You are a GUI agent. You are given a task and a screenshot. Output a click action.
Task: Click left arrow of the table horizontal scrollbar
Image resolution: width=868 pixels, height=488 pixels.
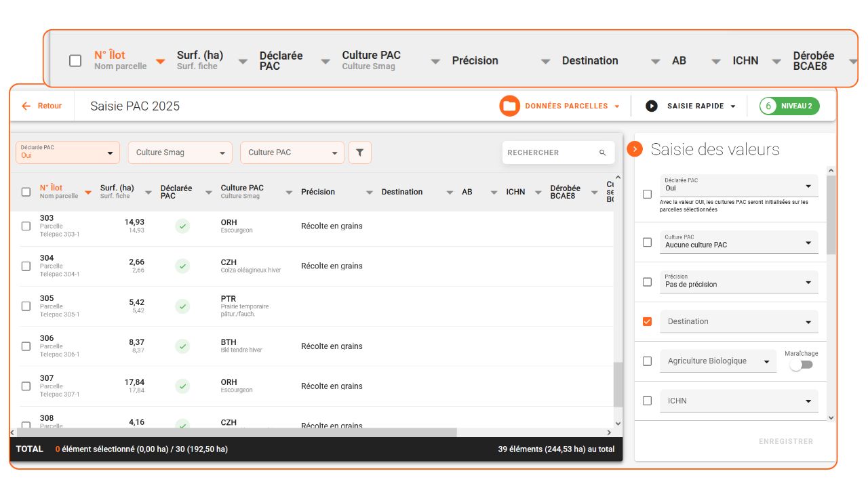pyautogui.click(x=13, y=432)
